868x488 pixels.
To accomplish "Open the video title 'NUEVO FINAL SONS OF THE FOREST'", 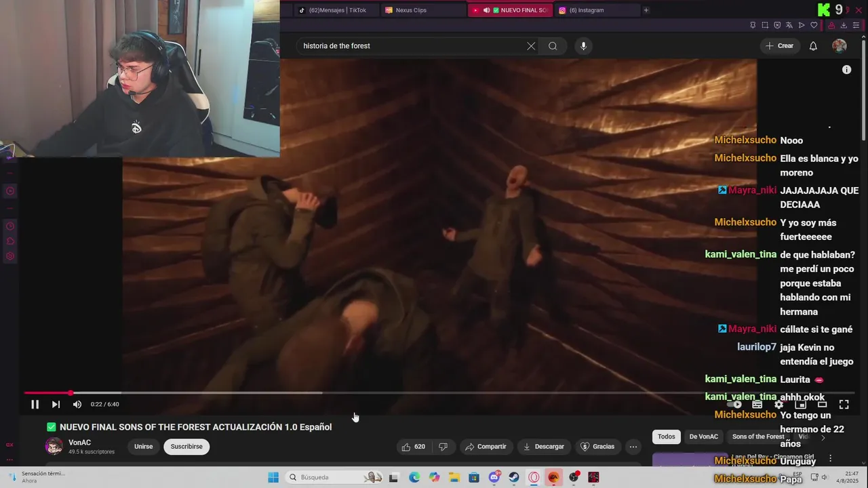I will coord(195,427).
